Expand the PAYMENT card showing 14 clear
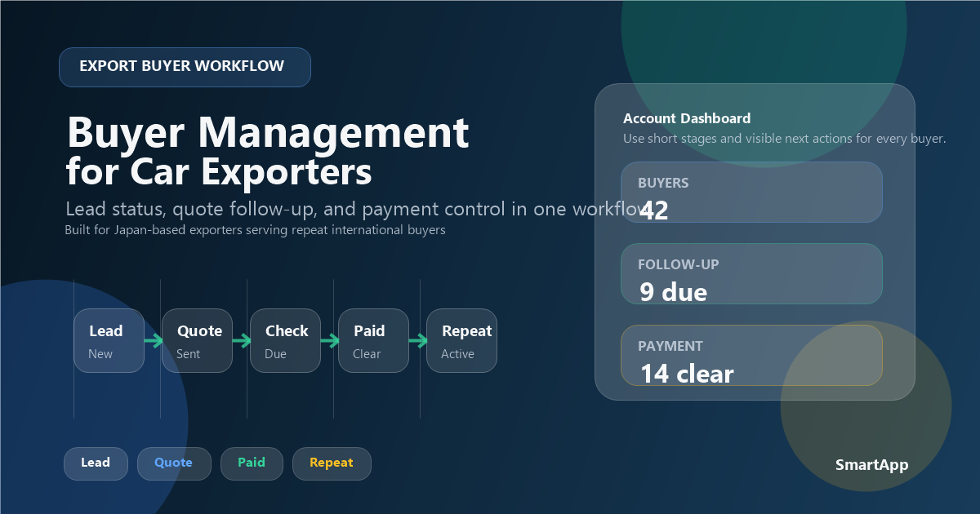This screenshot has width=980, height=514. 751,356
